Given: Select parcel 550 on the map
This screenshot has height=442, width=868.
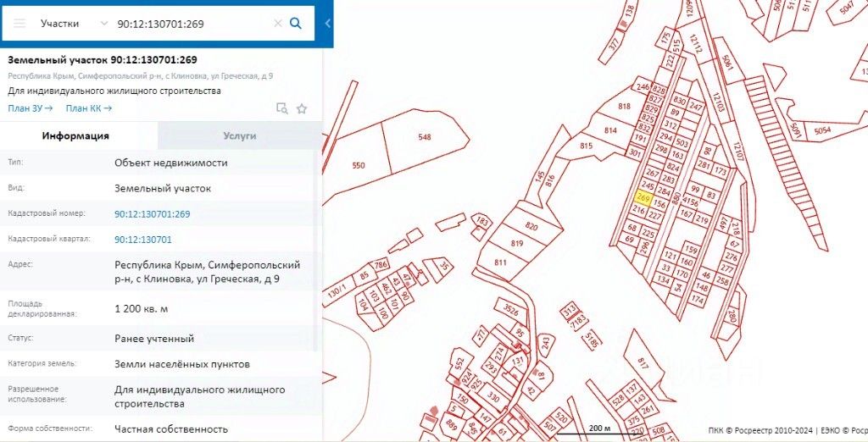Looking at the screenshot, I should (x=359, y=165).
